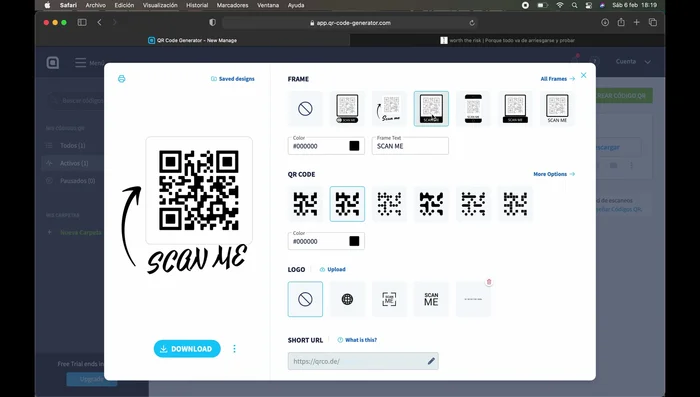Choose the frame with rounded pill SCAN ME label

click(x=347, y=109)
